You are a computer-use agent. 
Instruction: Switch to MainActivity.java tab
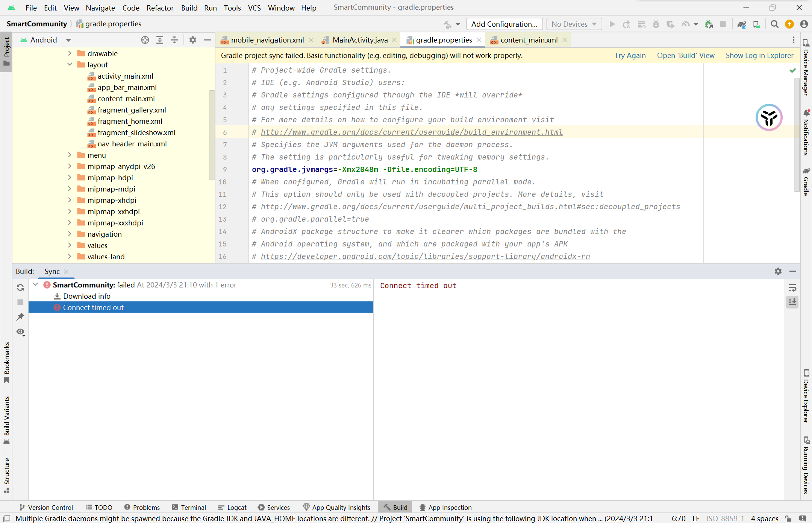[360, 40]
